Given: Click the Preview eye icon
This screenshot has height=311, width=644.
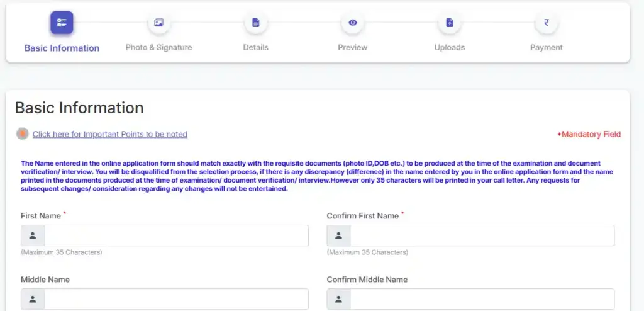Looking at the screenshot, I should coord(352,23).
